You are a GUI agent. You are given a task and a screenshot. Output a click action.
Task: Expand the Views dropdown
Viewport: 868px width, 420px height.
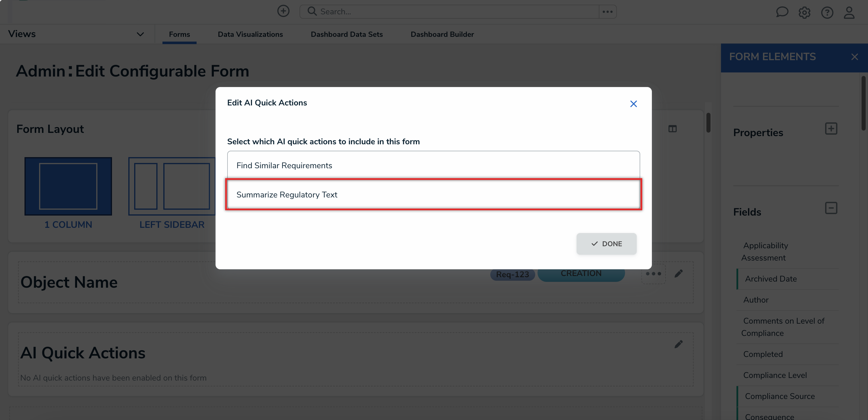pos(140,34)
